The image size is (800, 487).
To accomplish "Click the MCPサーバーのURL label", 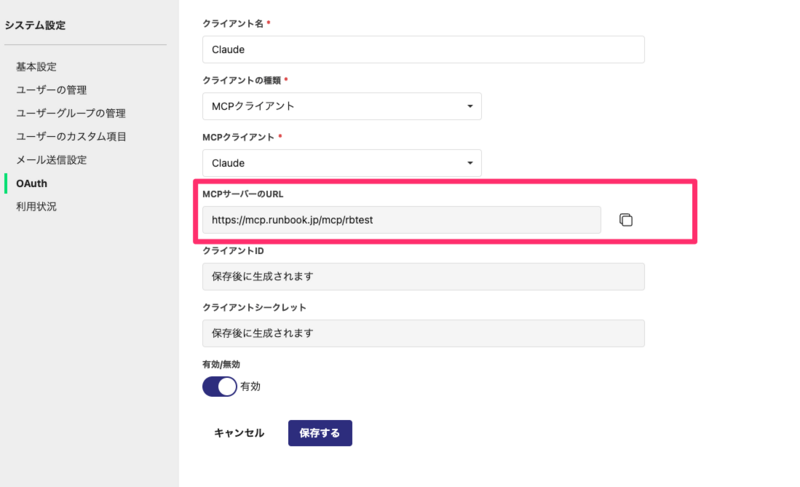I will pyautogui.click(x=243, y=194).
